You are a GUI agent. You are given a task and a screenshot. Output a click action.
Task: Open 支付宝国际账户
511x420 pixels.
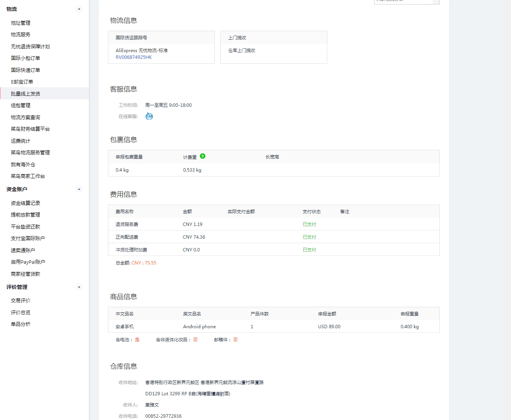click(x=28, y=238)
